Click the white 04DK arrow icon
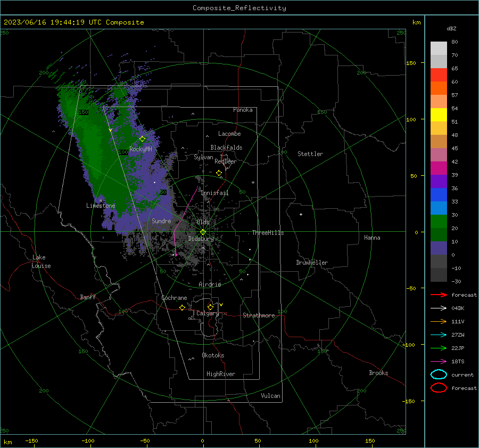 (439, 308)
